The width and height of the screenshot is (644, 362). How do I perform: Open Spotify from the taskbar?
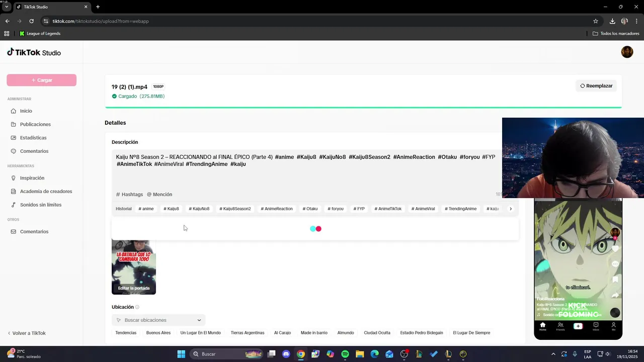tap(345, 354)
